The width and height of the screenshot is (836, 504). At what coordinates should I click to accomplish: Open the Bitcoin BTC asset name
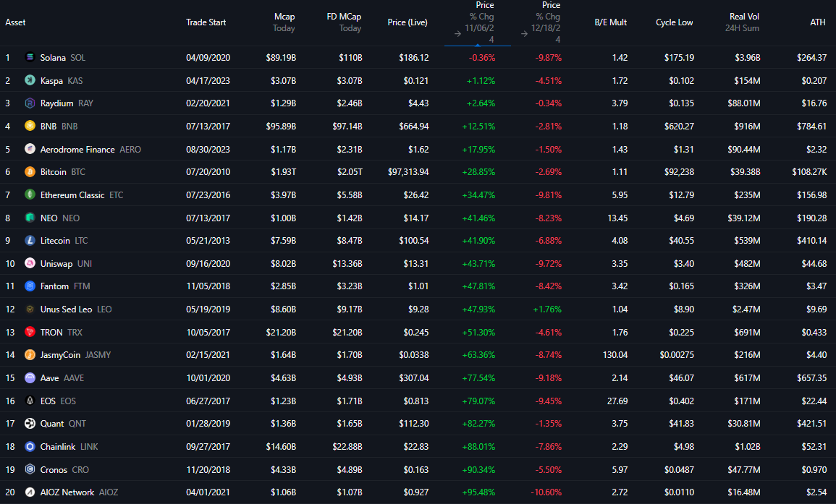63,172
